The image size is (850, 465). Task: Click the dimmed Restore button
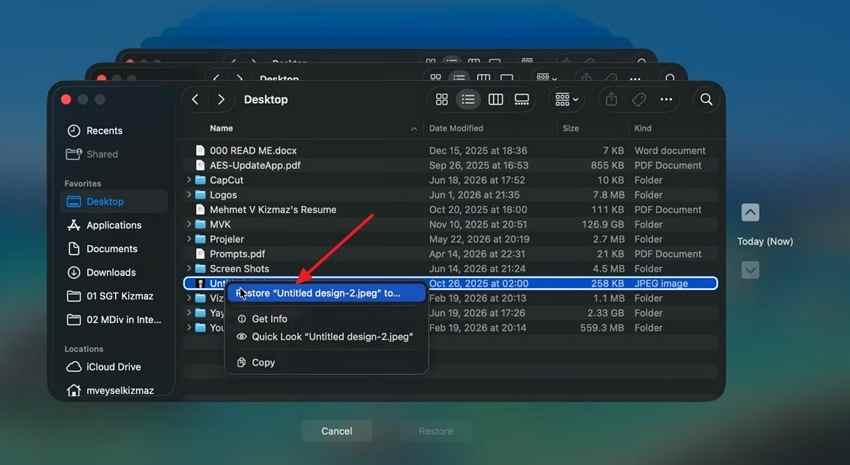coord(436,431)
